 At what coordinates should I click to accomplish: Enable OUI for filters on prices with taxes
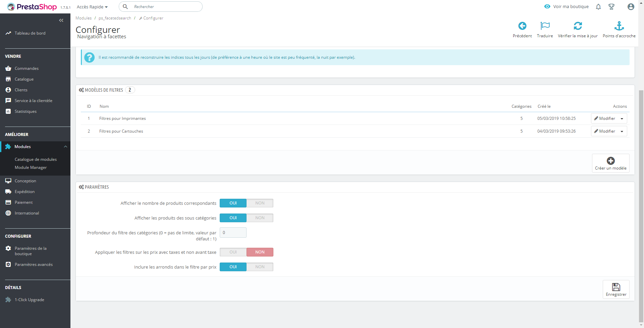pyautogui.click(x=233, y=252)
